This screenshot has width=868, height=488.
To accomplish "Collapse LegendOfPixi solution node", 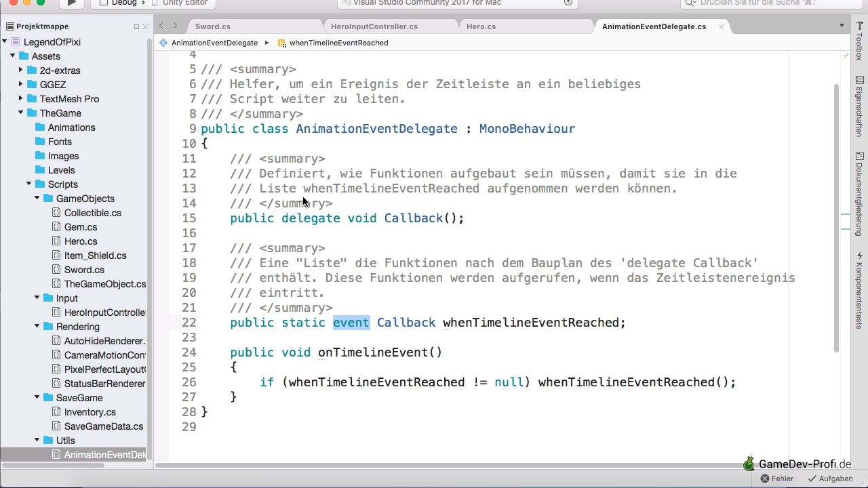I will tap(5, 42).
